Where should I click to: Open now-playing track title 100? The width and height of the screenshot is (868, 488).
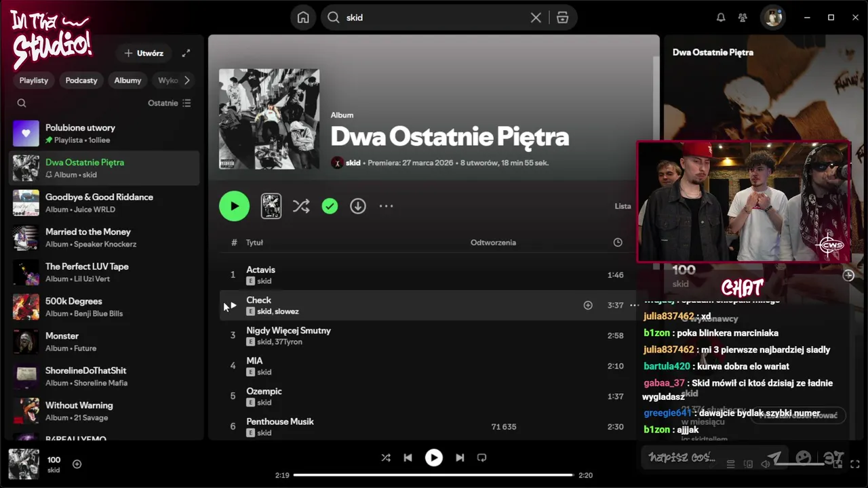54,460
